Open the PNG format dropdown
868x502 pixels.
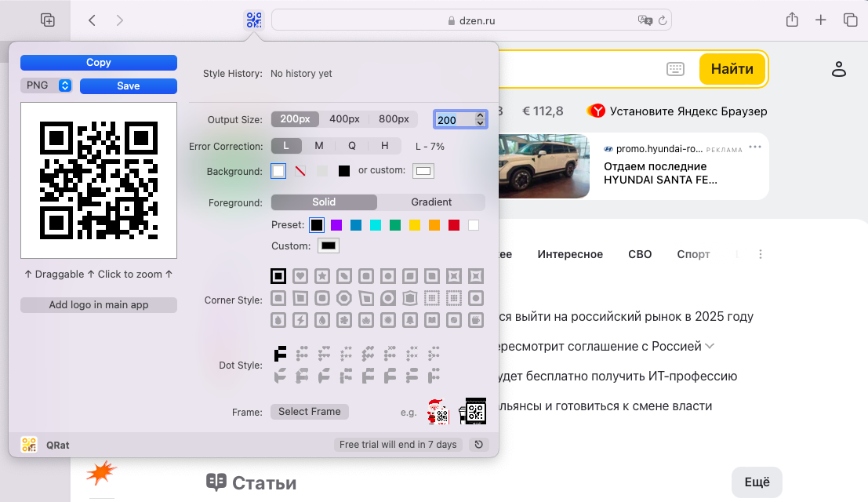tap(46, 85)
